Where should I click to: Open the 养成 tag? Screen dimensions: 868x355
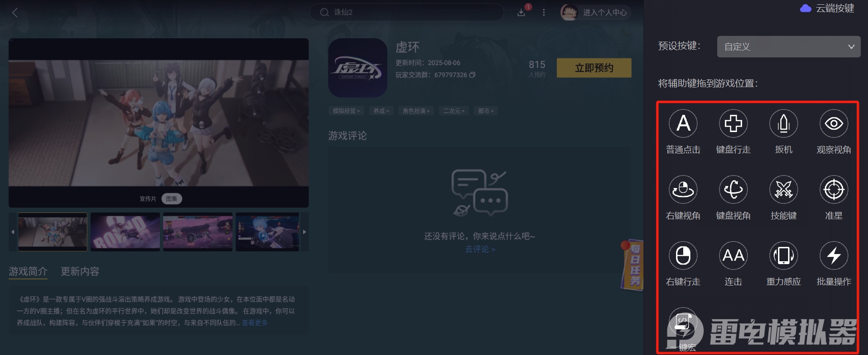point(381,111)
